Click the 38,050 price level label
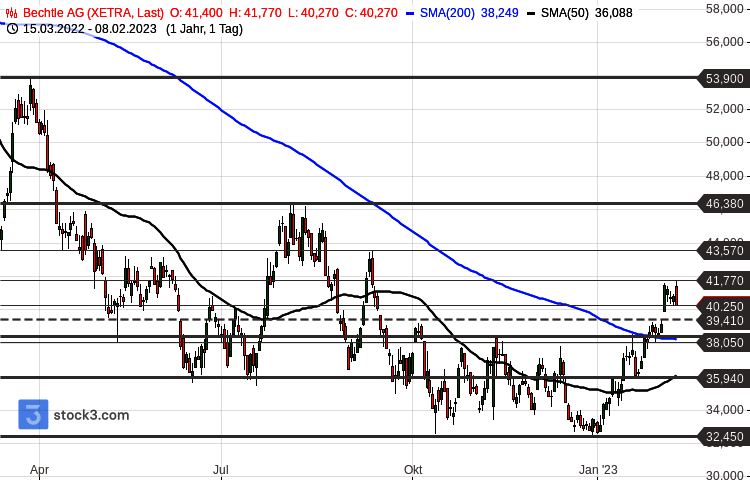The image size is (750, 480). click(724, 342)
